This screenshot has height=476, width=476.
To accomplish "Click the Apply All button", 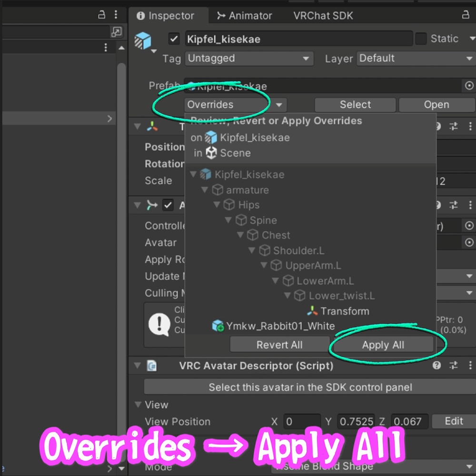I will point(383,345).
